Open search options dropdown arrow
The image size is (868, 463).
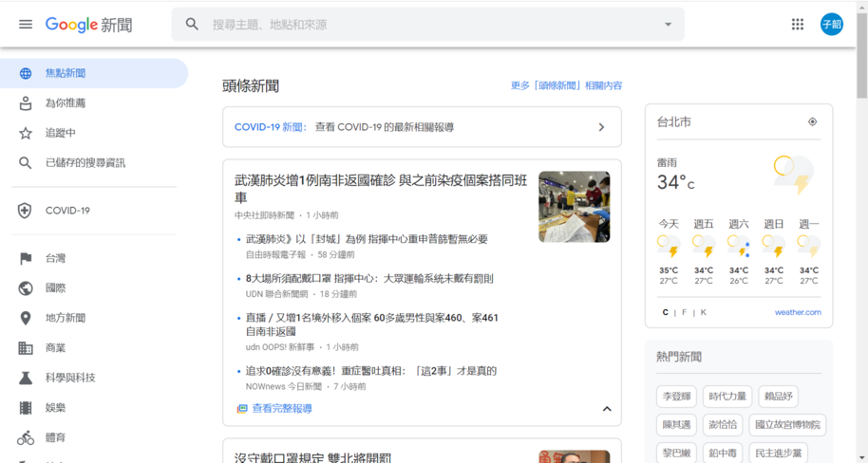tap(669, 25)
